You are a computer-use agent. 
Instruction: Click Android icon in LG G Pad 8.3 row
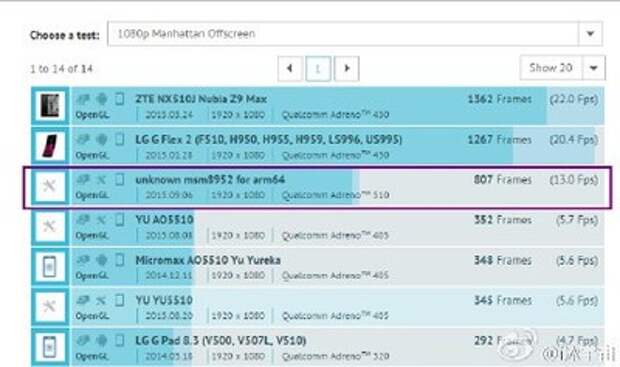(x=102, y=340)
